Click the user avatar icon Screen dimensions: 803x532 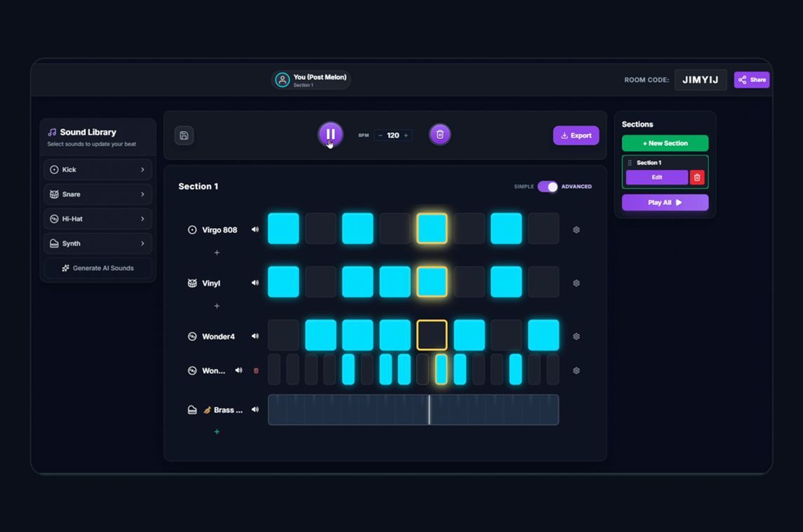tap(282, 80)
